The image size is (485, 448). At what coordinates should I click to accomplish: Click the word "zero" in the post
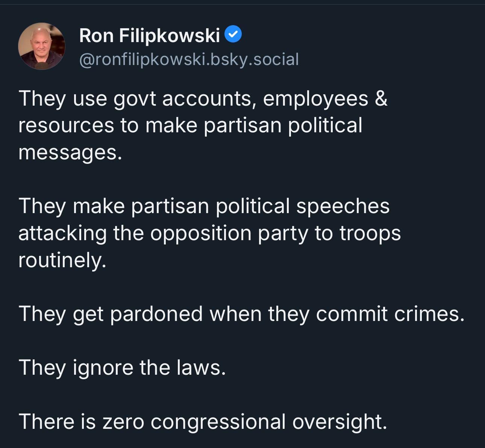[x=123, y=422]
